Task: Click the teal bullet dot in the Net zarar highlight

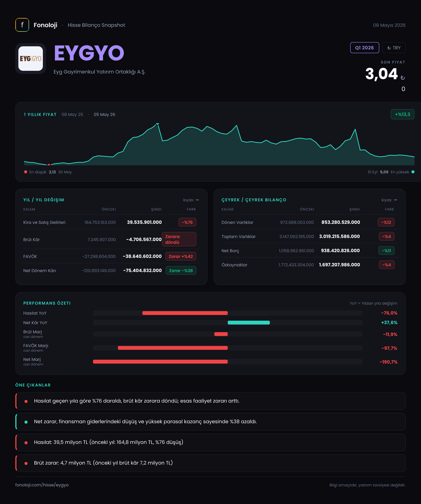Action: click(26, 422)
